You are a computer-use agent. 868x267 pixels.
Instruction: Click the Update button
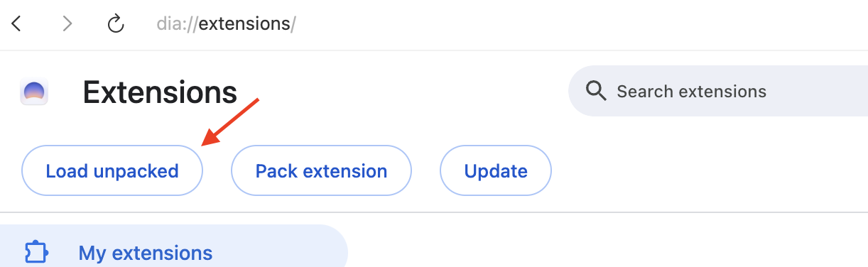point(496,170)
